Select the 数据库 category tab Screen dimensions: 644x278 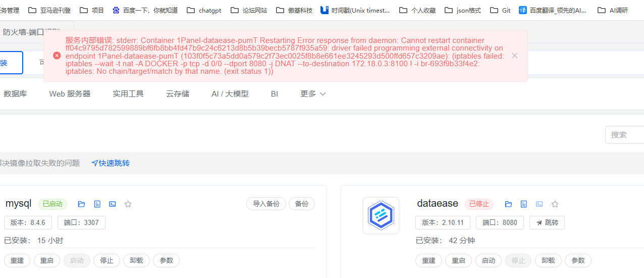[x=15, y=94]
